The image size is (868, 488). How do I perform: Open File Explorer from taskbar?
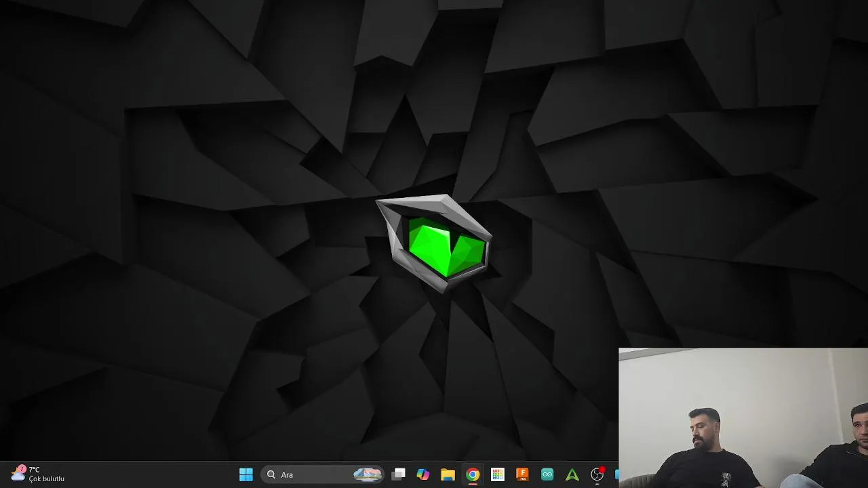[x=448, y=474]
